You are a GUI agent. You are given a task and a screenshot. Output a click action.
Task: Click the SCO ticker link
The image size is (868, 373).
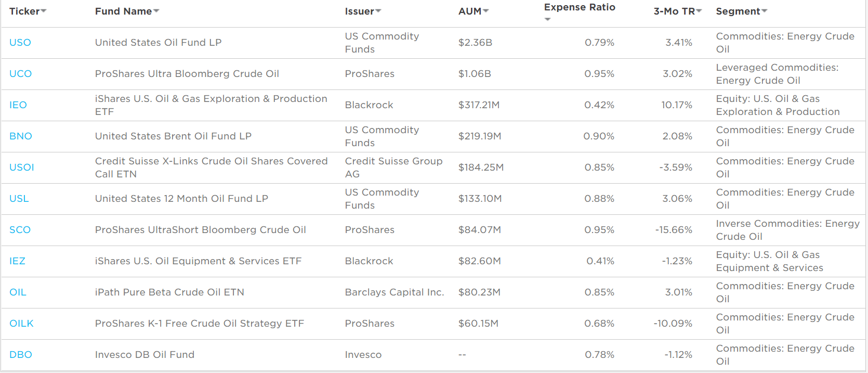20,230
